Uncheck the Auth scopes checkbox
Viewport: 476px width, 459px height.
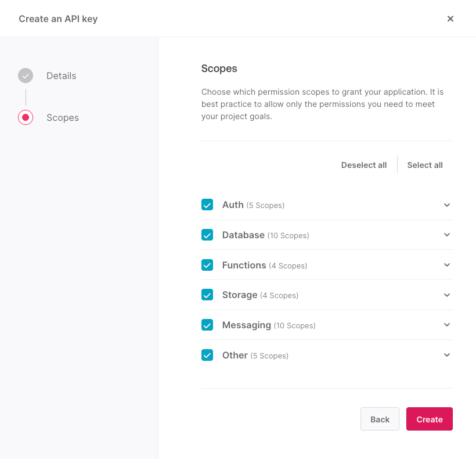point(207,205)
